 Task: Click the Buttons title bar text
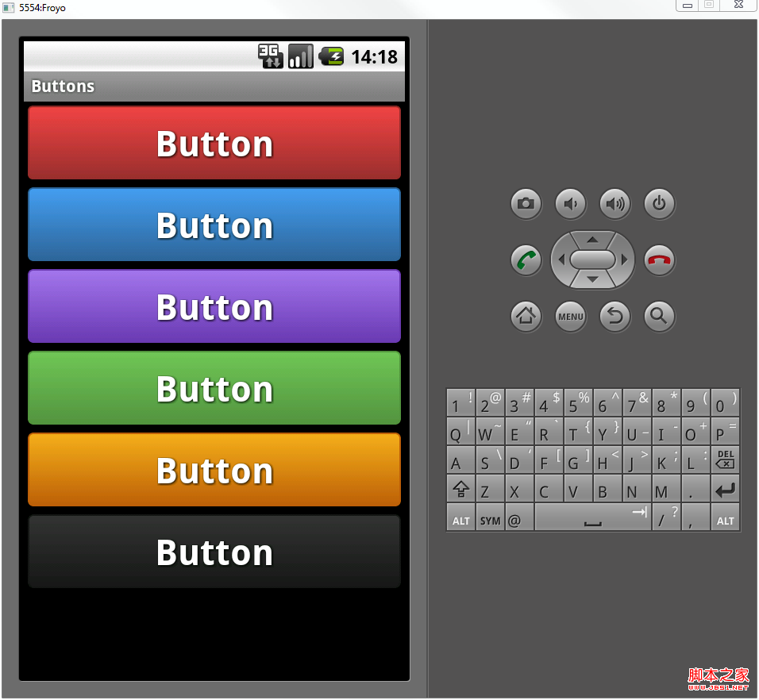click(63, 86)
